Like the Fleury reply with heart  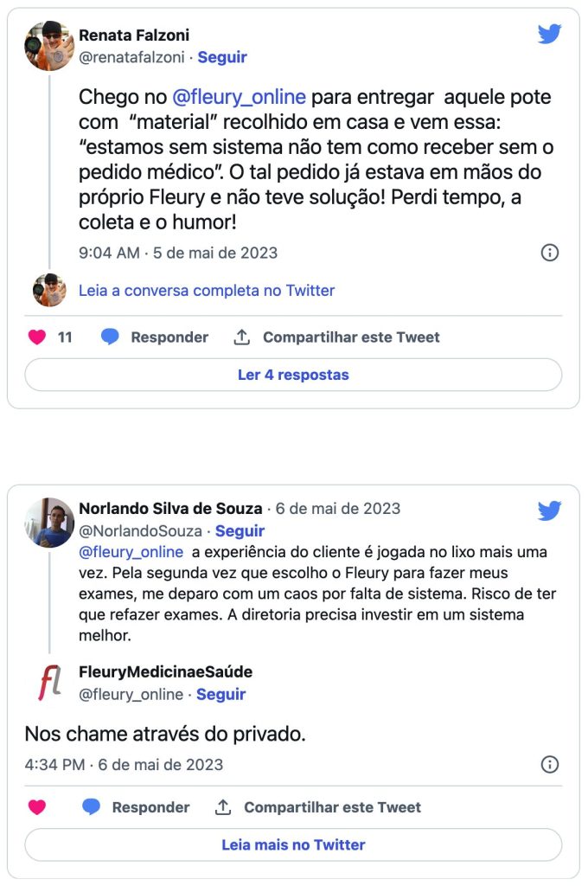click(36, 807)
